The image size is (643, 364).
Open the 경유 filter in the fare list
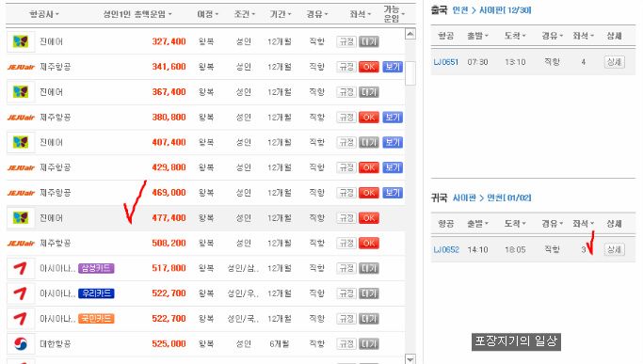point(317,14)
